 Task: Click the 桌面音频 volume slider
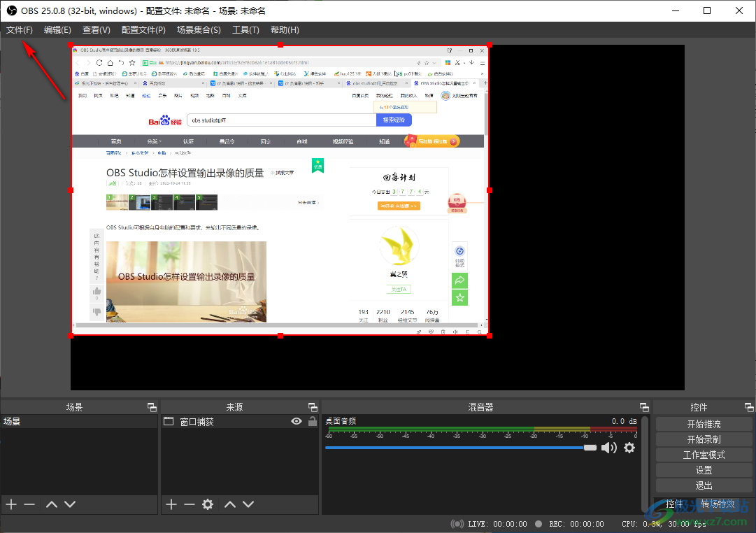[461, 448]
